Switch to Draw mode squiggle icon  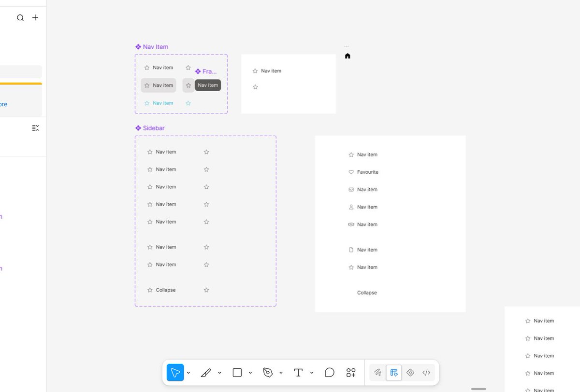click(378, 373)
